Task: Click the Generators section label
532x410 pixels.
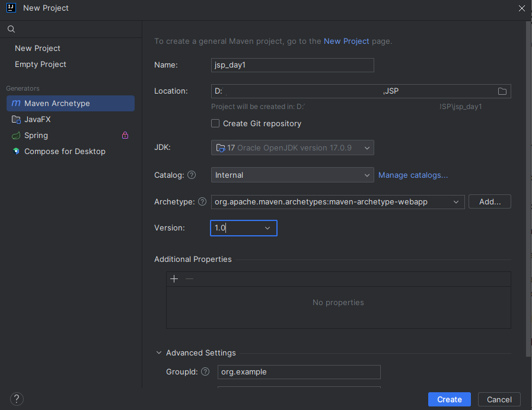Action: click(23, 88)
